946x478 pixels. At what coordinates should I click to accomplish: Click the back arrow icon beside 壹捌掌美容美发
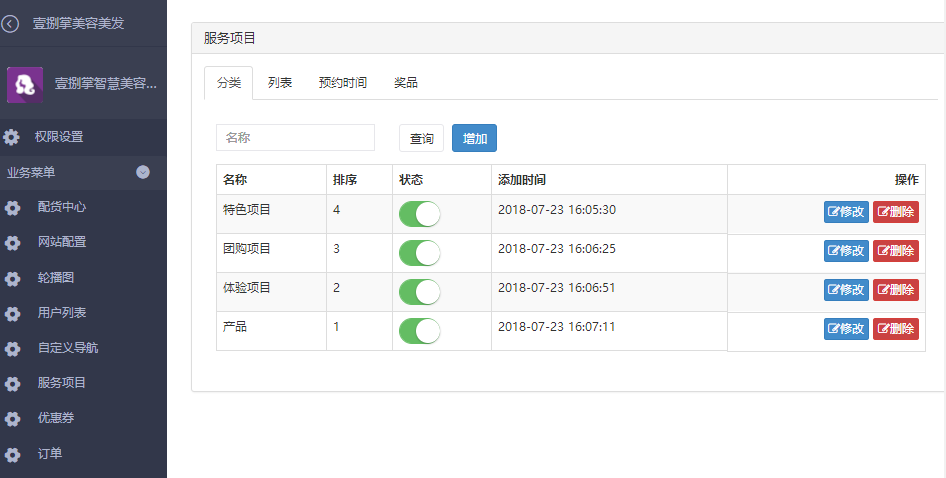click(10, 24)
